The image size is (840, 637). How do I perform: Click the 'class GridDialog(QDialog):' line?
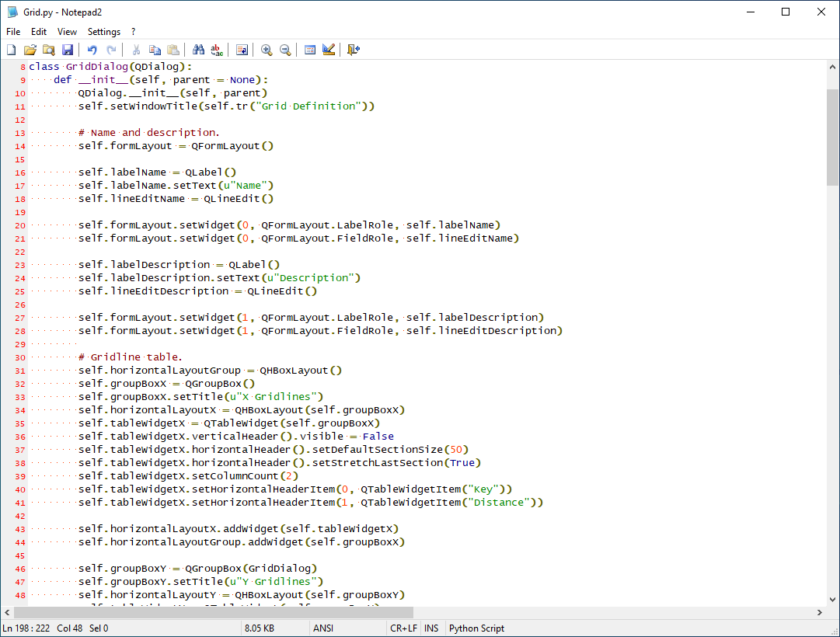click(110, 67)
